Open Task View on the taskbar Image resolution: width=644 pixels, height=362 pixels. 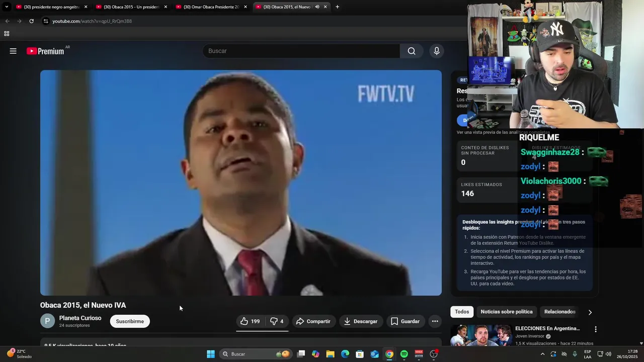click(x=301, y=354)
